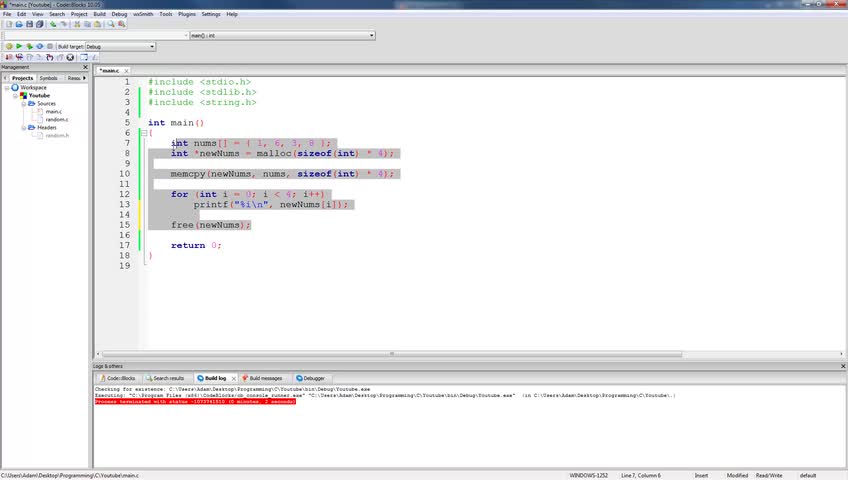The image size is (848, 480).
Task: Collapse the Youtube project node
Action: 15,96
